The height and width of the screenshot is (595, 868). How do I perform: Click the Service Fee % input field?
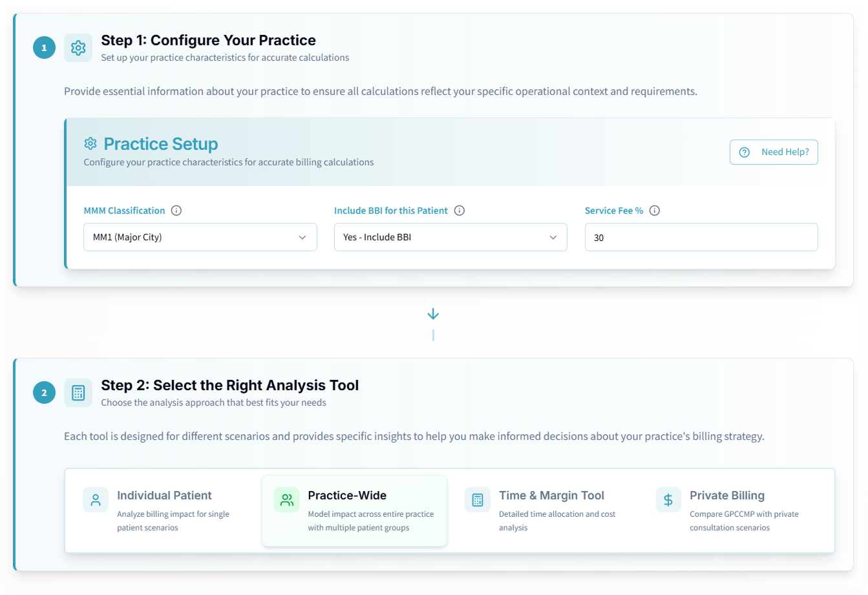click(701, 237)
